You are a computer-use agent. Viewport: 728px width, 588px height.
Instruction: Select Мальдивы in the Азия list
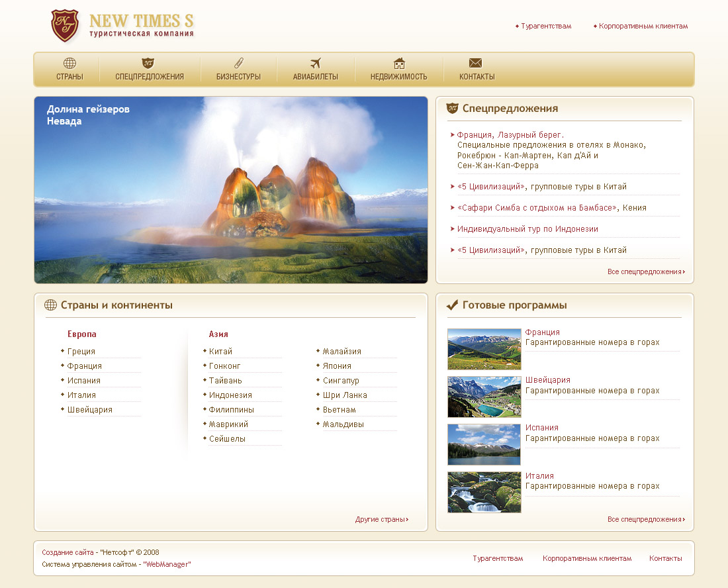pyautogui.click(x=343, y=424)
